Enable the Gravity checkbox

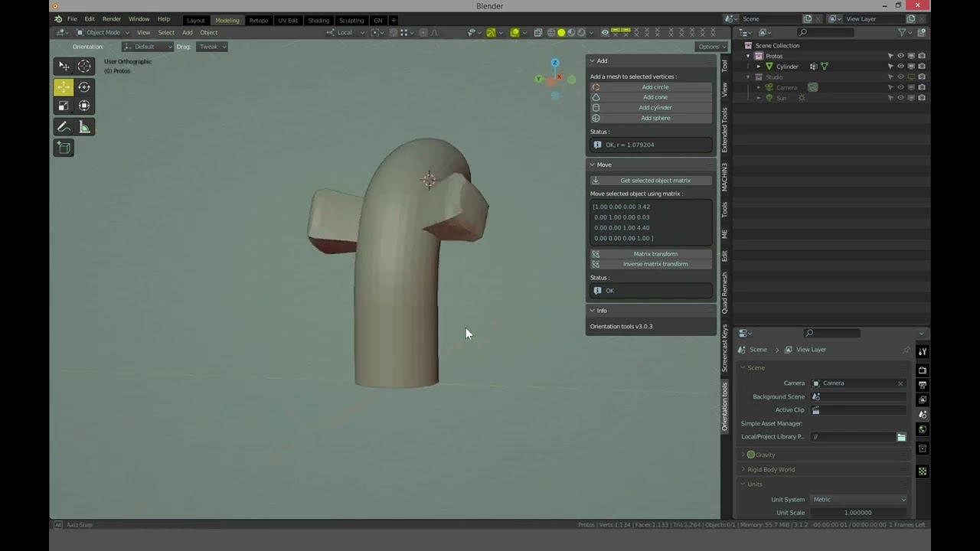coord(751,455)
